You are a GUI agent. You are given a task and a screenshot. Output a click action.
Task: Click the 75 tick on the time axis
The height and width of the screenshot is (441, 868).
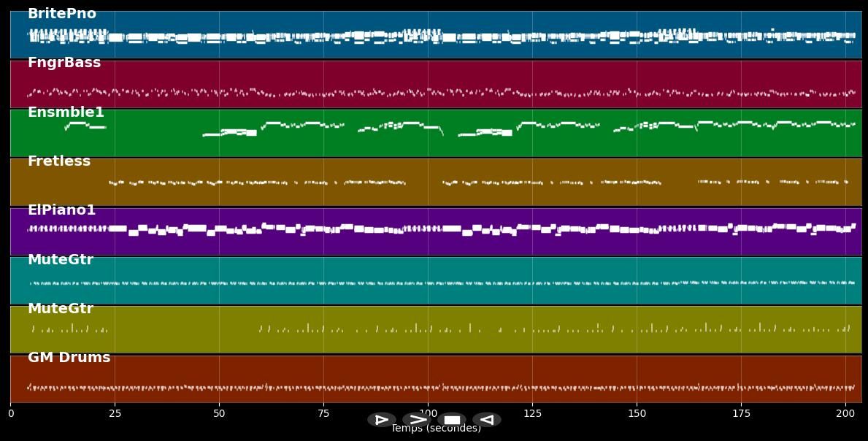pyautogui.click(x=324, y=413)
